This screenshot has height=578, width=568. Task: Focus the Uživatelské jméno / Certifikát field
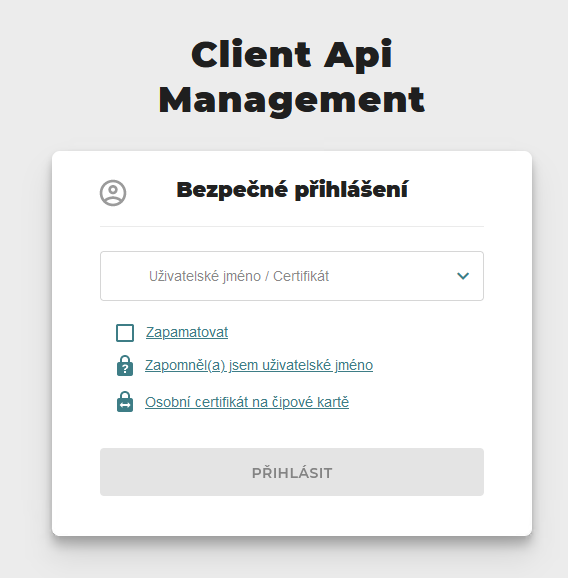292,276
